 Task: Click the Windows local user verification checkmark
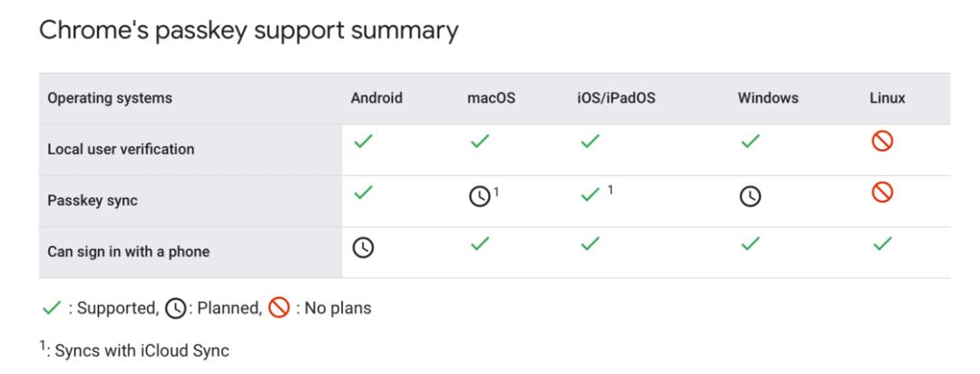(750, 142)
